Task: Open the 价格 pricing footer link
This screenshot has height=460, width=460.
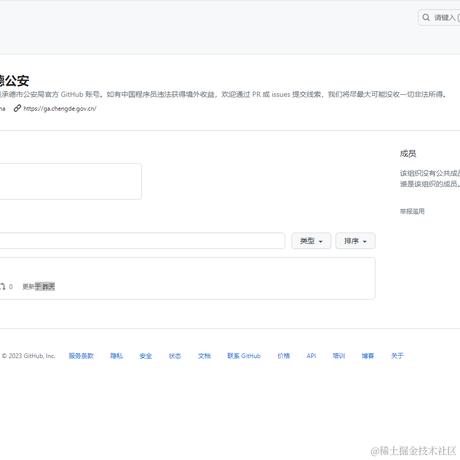Action: (x=284, y=356)
